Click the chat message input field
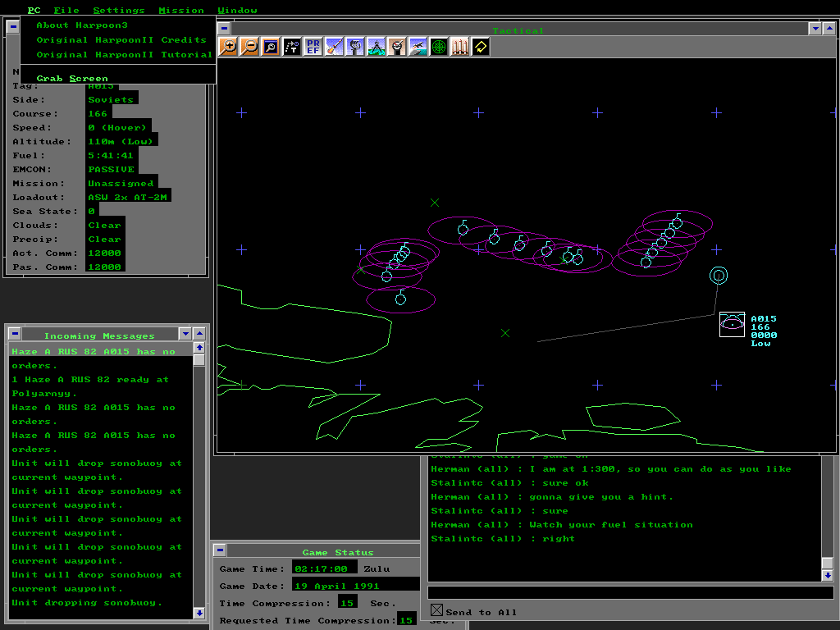The image size is (840, 630). 631,592
